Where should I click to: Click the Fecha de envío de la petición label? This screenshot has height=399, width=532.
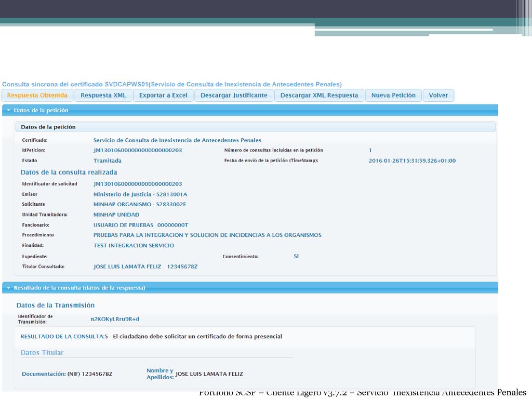pos(271,161)
